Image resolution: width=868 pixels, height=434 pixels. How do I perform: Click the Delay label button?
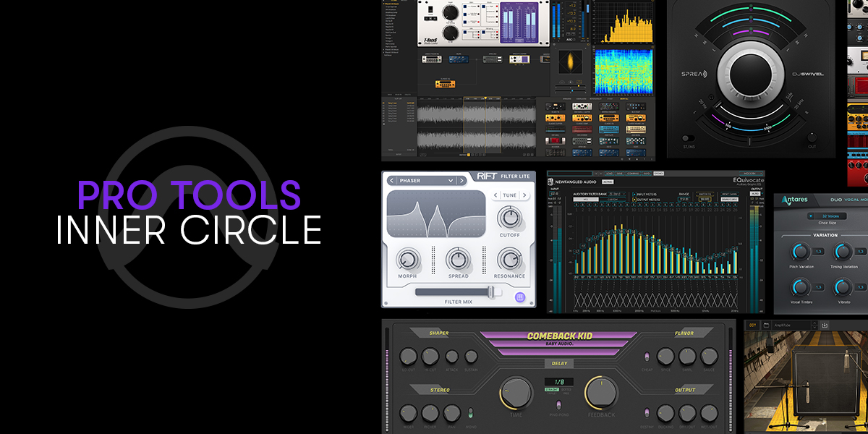point(558,364)
